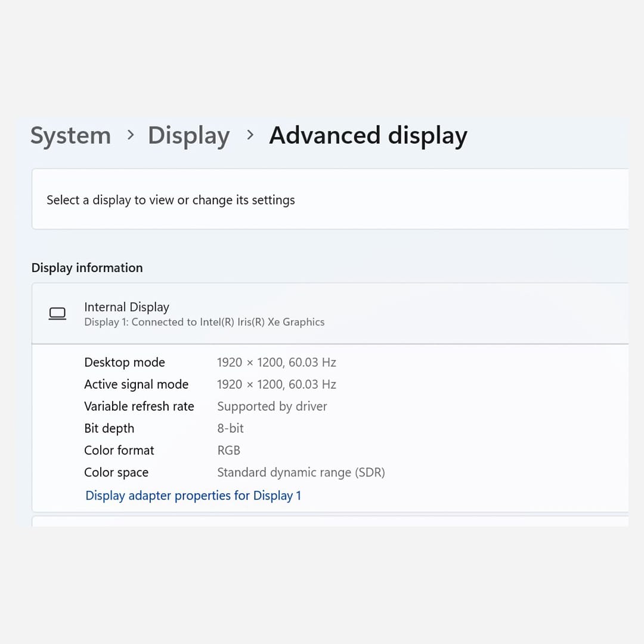Click the Internal Display header title
Screen dimensions: 644x644
(x=126, y=307)
